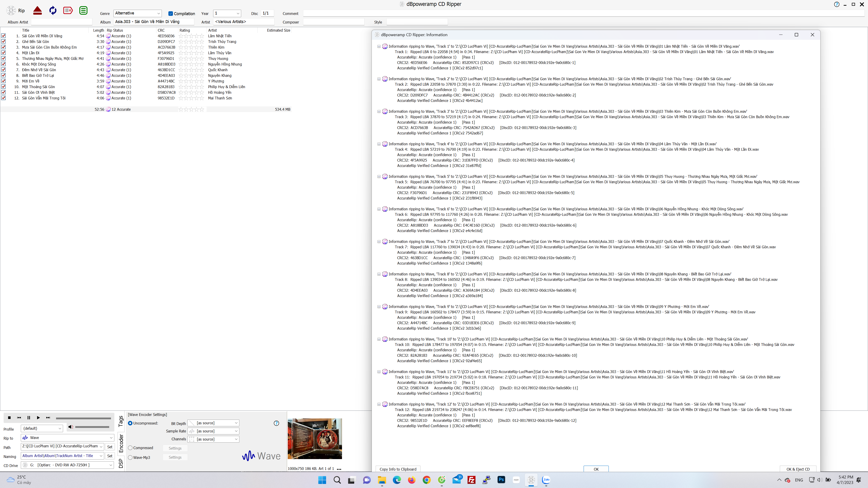Open Windows Start menu
This screenshot has height=488, width=868.
tap(322, 480)
